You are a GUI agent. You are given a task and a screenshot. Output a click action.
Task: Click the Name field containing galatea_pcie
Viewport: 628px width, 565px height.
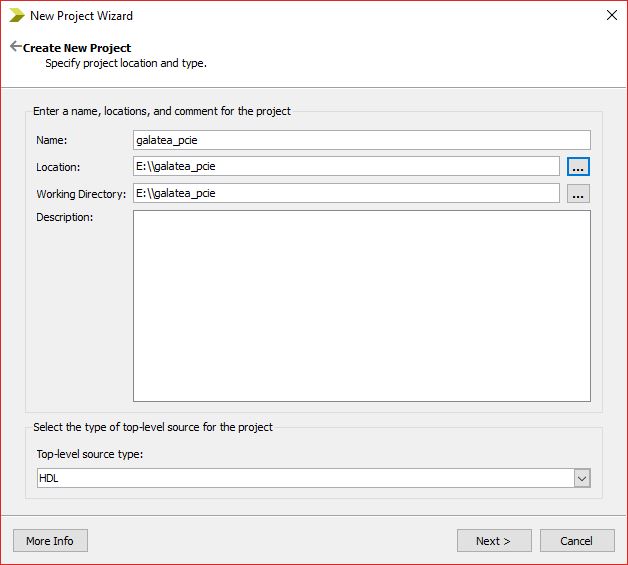[x=361, y=140]
